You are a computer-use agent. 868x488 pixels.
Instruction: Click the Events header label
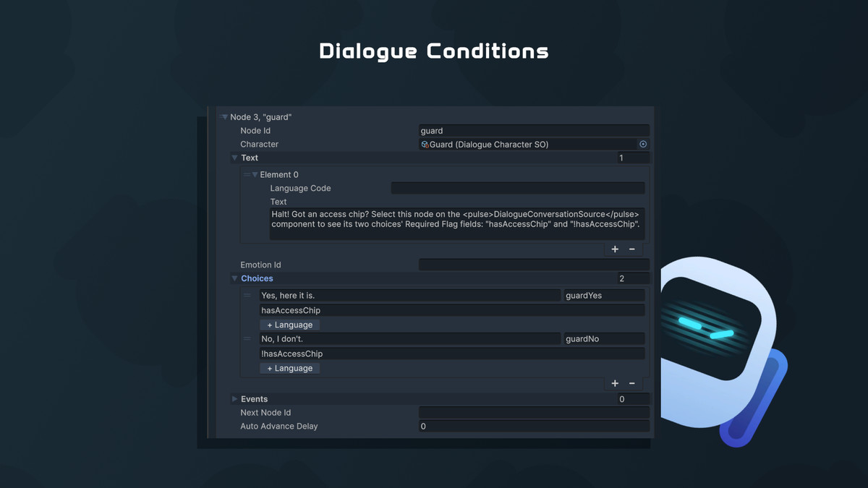[254, 399]
